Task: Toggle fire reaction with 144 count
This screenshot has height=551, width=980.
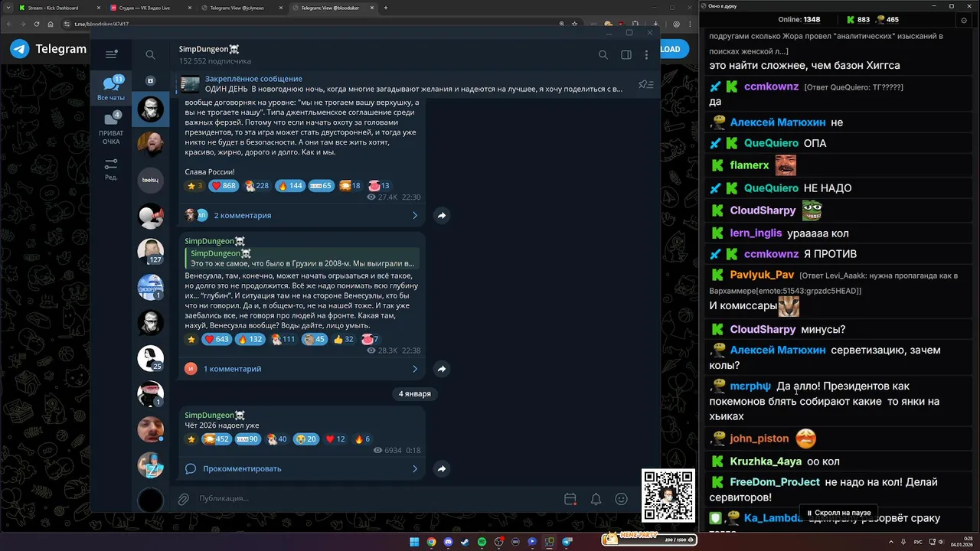Action: [x=290, y=186]
